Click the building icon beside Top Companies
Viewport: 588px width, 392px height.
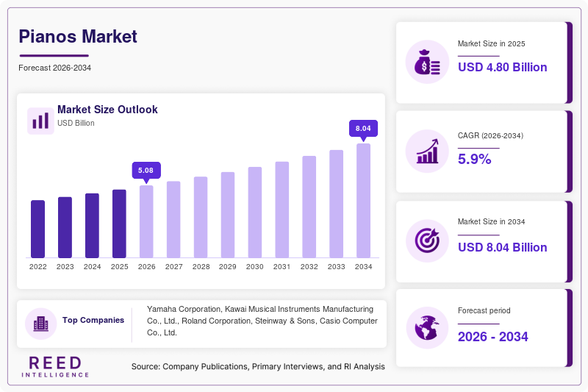click(41, 324)
